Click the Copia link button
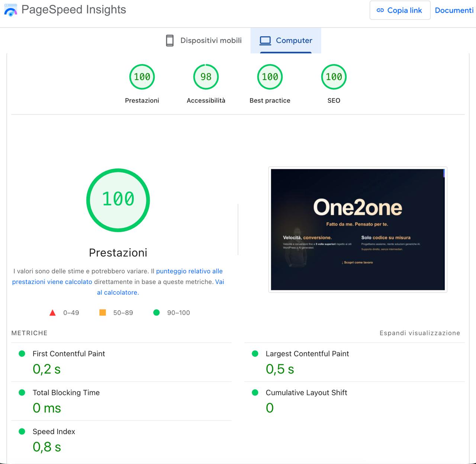The height and width of the screenshot is (464, 476). [400, 10]
